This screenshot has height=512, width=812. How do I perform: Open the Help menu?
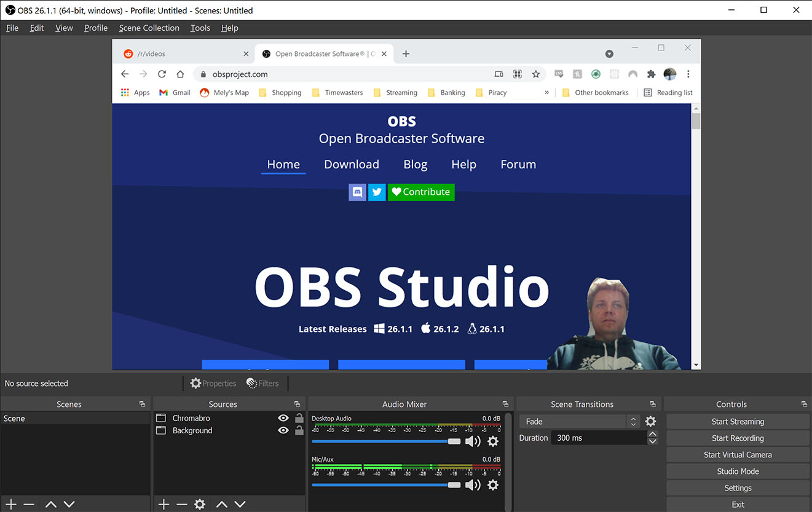tap(230, 28)
